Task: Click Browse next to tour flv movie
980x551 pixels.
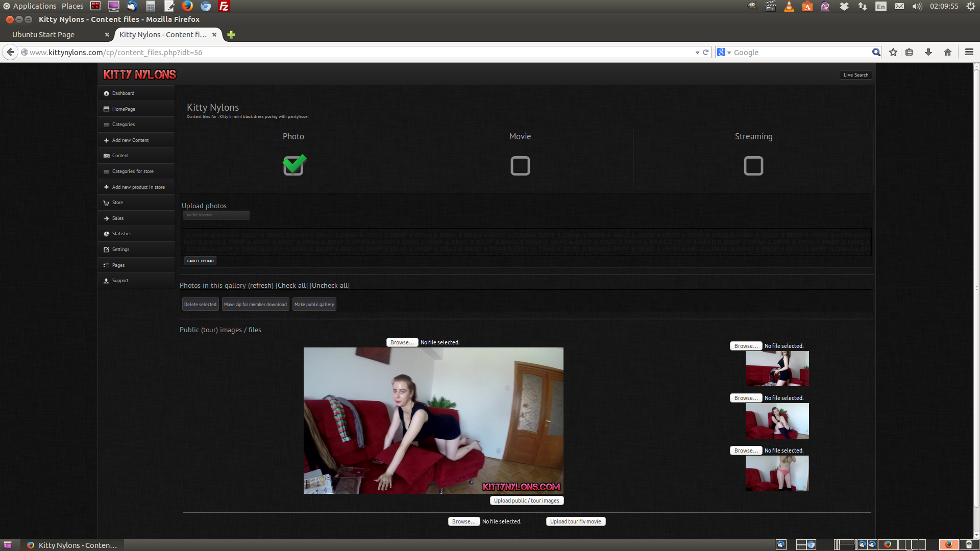Action: (x=464, y=521)
